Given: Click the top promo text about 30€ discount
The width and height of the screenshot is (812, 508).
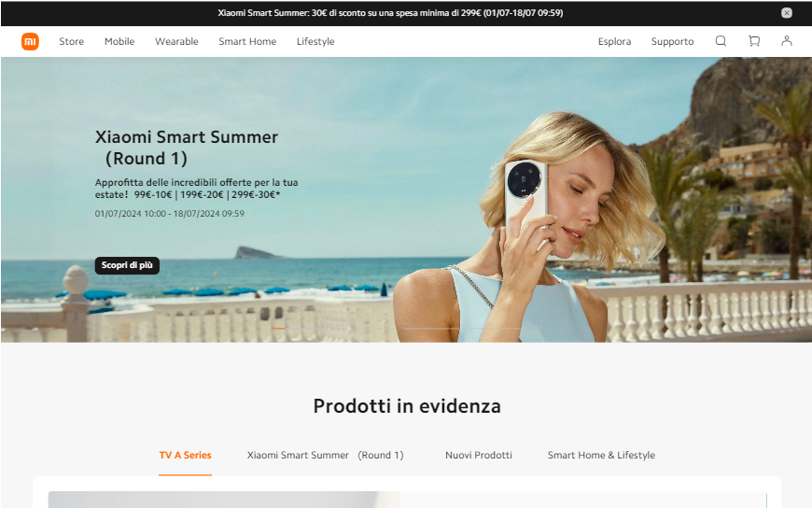Looking at the screenshot, I should (390, 13).
